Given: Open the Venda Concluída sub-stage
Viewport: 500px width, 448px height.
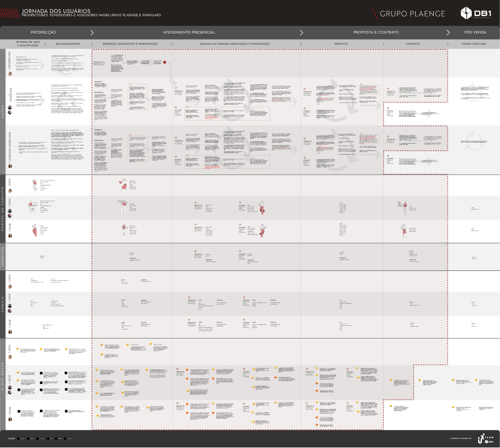Looking at the screenshot, I should click(x=474, y=44).
